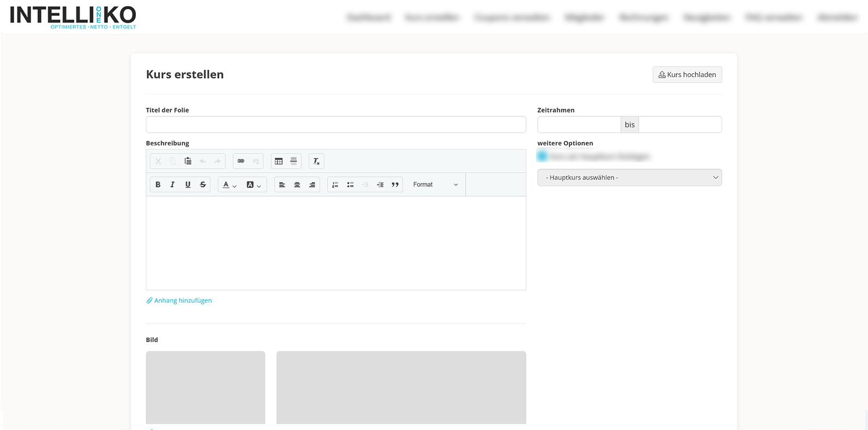Screen dimensions: 868x430
Task: Open the Format dropdown
Action: click(435, 185)
